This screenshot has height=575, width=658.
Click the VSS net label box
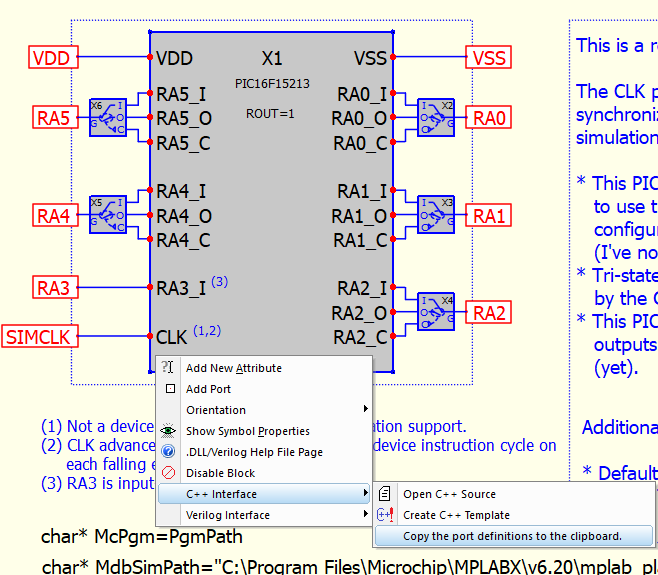coord(488,57)
